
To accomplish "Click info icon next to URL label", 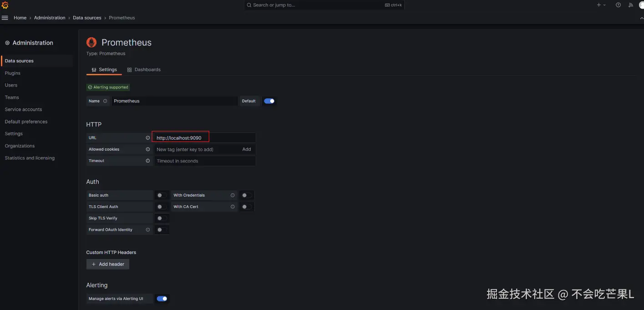I will click(x=147, y=137).
